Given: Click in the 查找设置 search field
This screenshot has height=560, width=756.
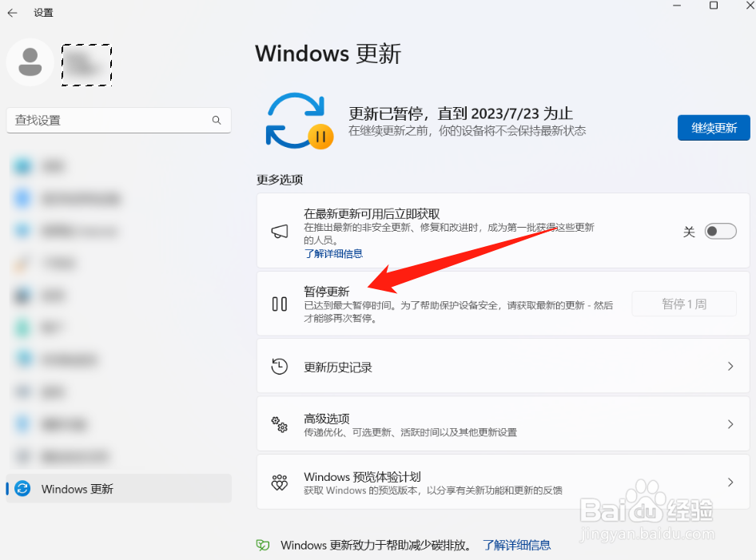Looking at the screenshot, I should click(118, 120).
